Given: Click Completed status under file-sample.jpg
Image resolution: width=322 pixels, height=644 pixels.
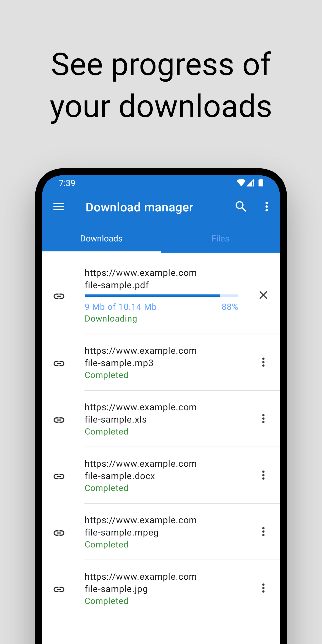Looking at the screenshot, I should (x=106, y=601).
